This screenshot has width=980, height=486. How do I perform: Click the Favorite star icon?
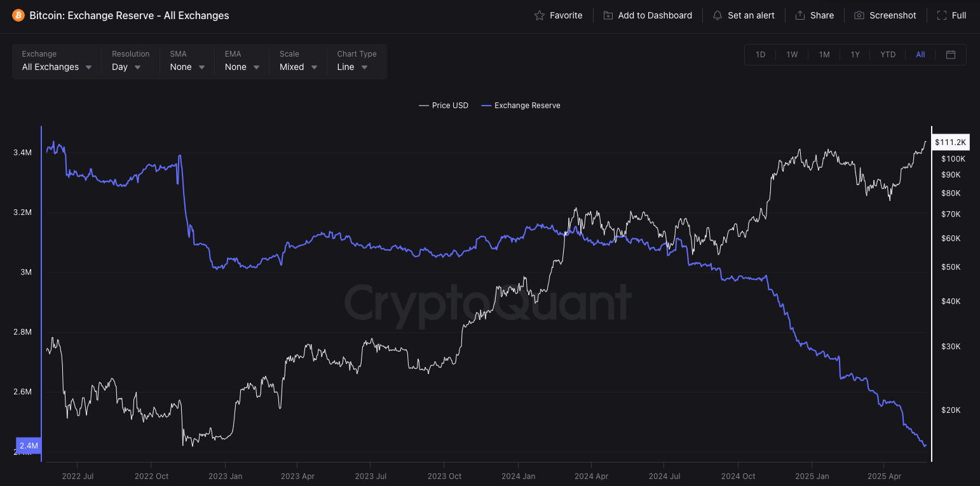[540, 15]
